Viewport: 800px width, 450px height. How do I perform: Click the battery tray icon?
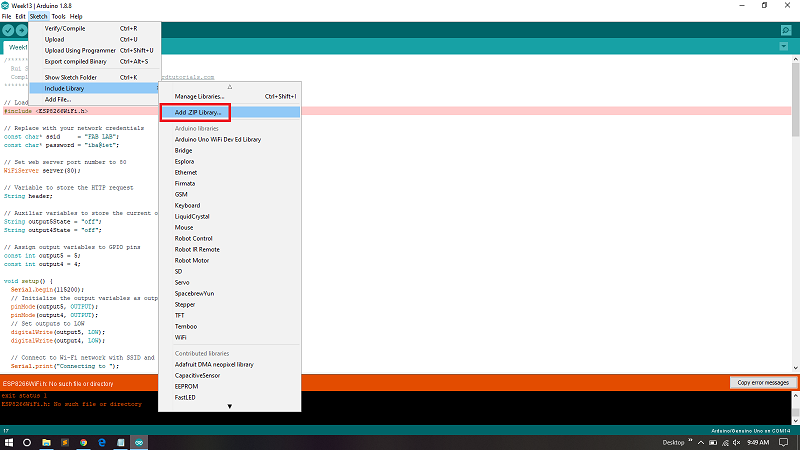pyautogui.click(x=713, y=442)
